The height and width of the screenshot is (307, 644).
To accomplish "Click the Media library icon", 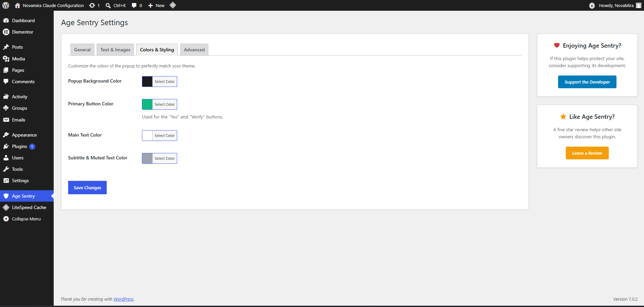I will coord(6,59).
